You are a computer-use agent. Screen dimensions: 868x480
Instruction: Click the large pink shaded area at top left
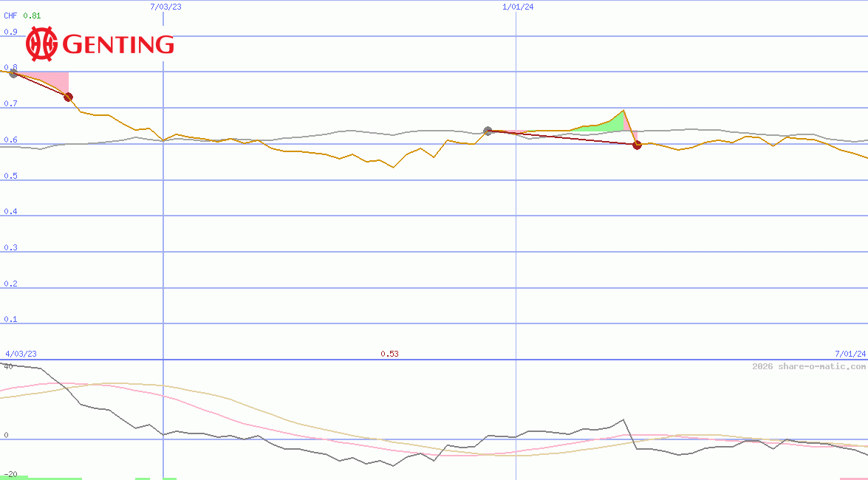[52, 80]
